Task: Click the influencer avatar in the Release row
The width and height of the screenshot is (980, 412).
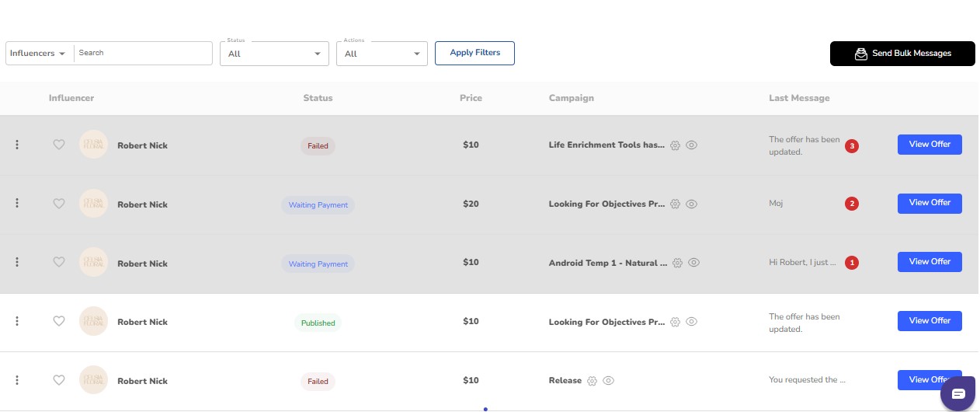Action: 94,380
